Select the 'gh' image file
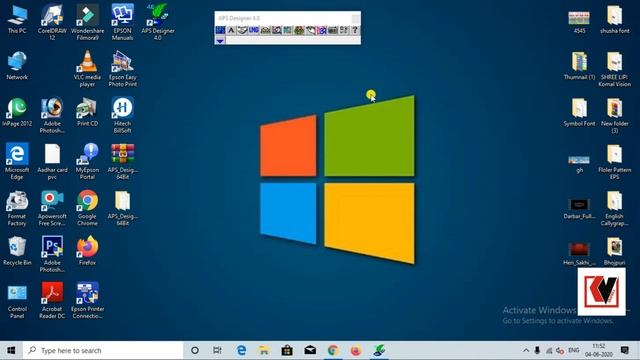 579,163
